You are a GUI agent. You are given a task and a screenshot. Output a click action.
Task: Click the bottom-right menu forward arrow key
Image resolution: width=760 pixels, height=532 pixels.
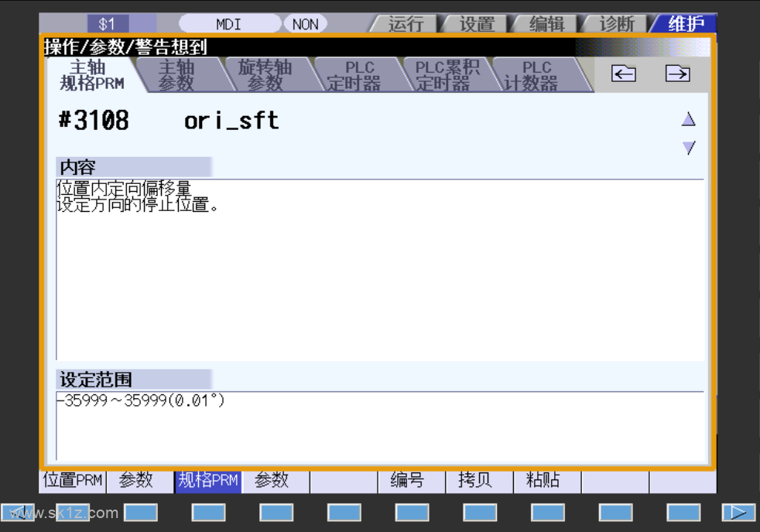[x=738, y=512]
